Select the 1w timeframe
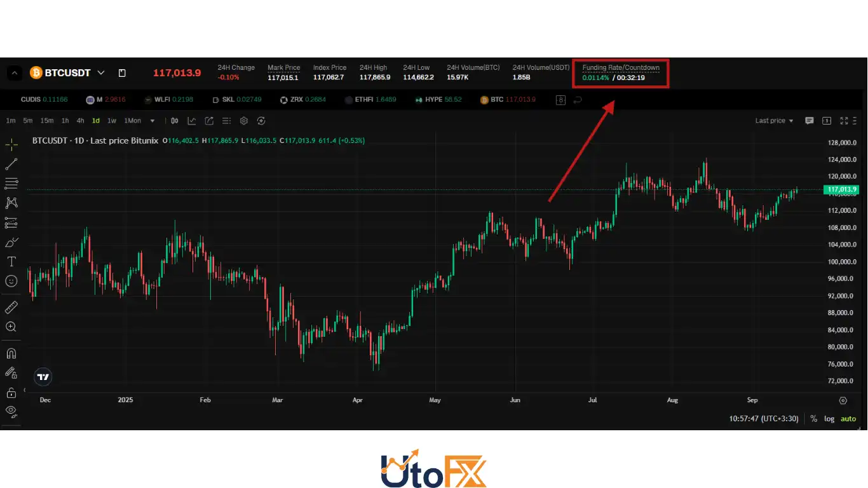Viewport: 868px width, 488px height. point(112,121)
